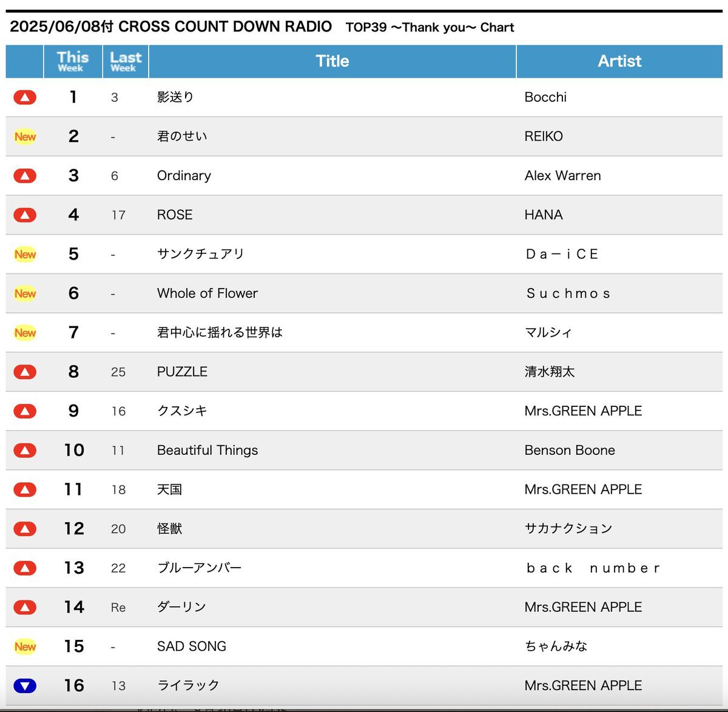Select the song title 君のせい
The width and height of the screenshot is (728, 712).
coord(182,136)
